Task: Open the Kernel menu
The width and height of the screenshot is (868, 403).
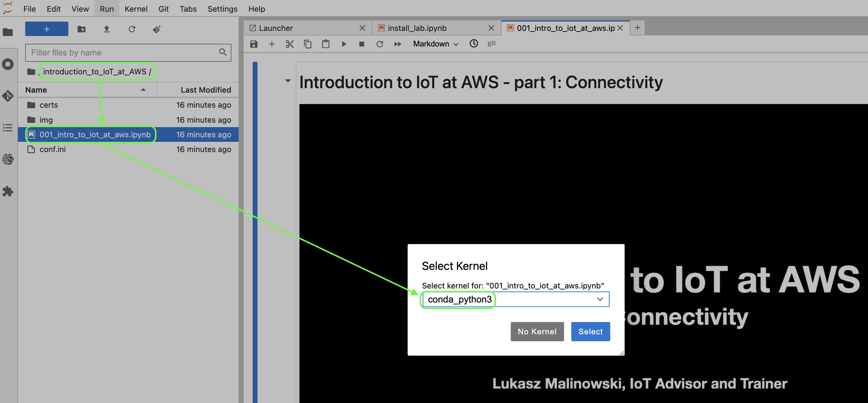Action: (x=136, y=9)
